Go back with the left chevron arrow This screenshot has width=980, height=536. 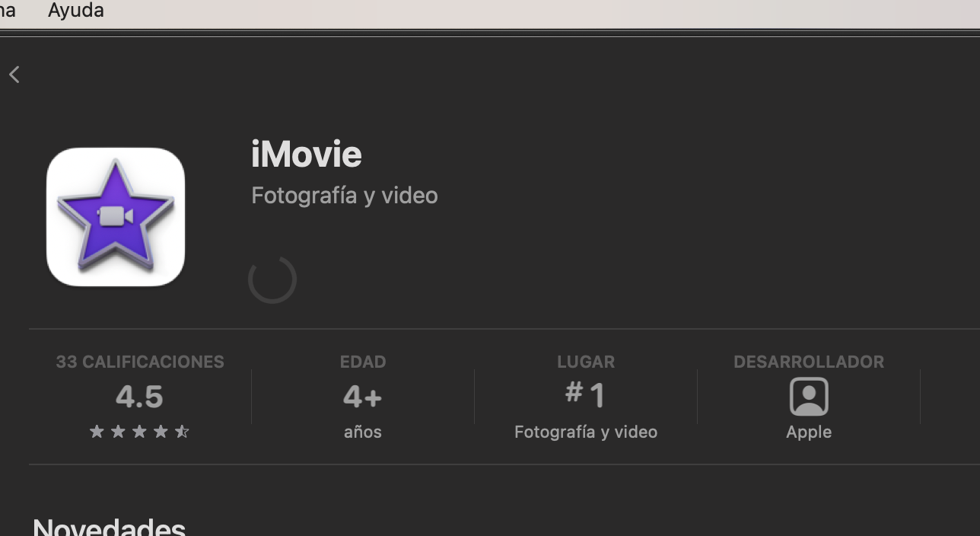(x=14, y=74)
